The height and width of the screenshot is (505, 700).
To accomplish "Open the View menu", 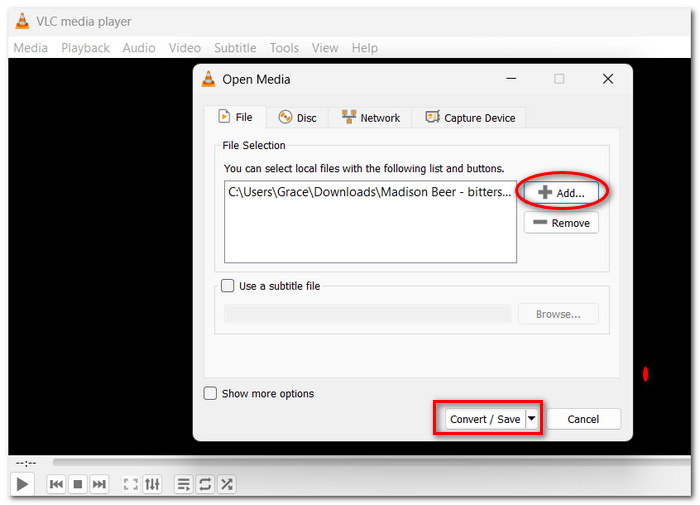I will coord(325,48).
